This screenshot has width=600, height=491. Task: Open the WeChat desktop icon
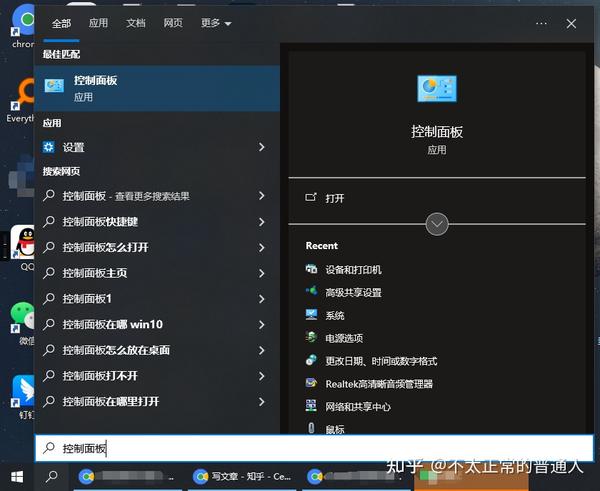23,323
